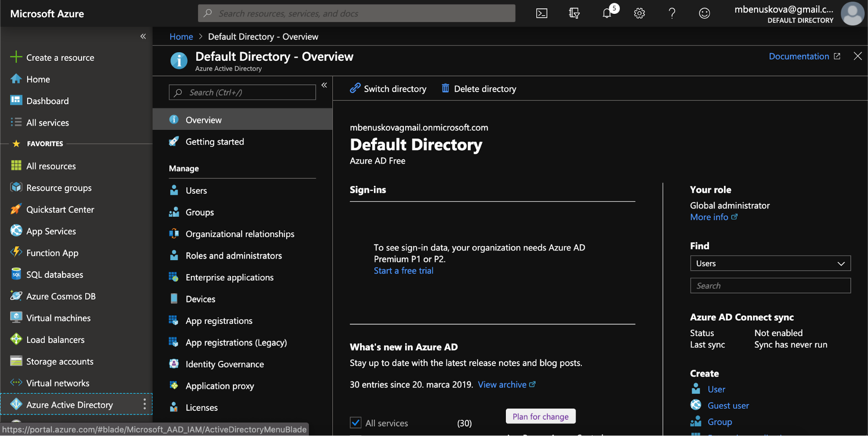868x436 pixels.
Task: Click the Find search field
Action: pos(769,285)
